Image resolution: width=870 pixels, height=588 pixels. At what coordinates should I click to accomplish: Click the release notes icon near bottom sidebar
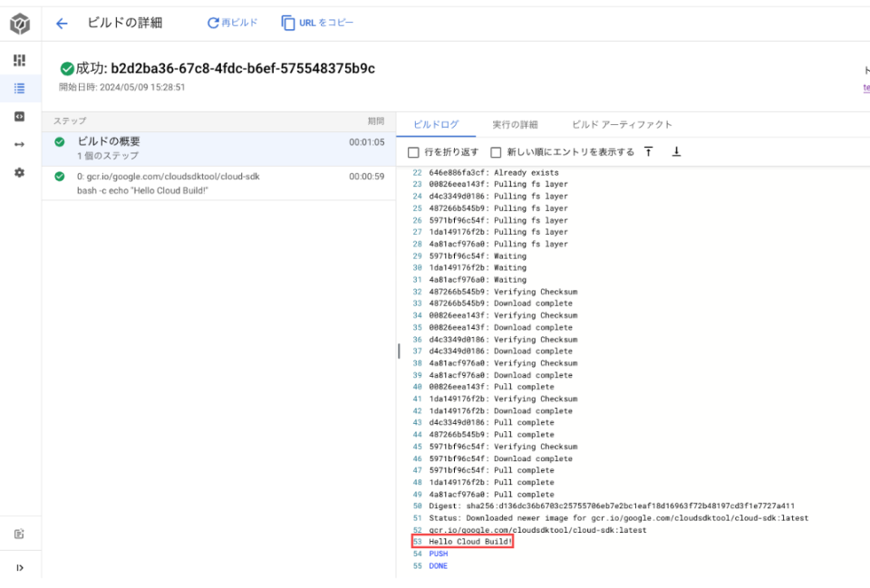[20, 535]
